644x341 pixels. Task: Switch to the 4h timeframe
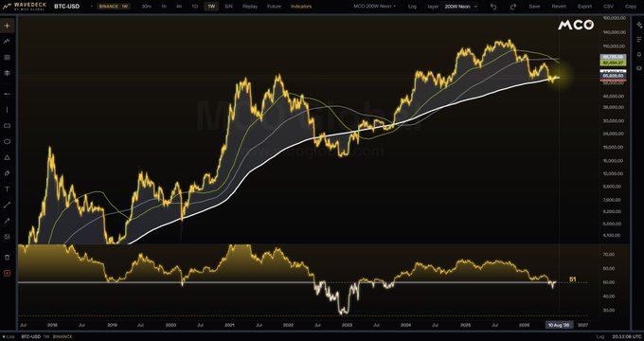pyautogui.click(x=179, y=7)
